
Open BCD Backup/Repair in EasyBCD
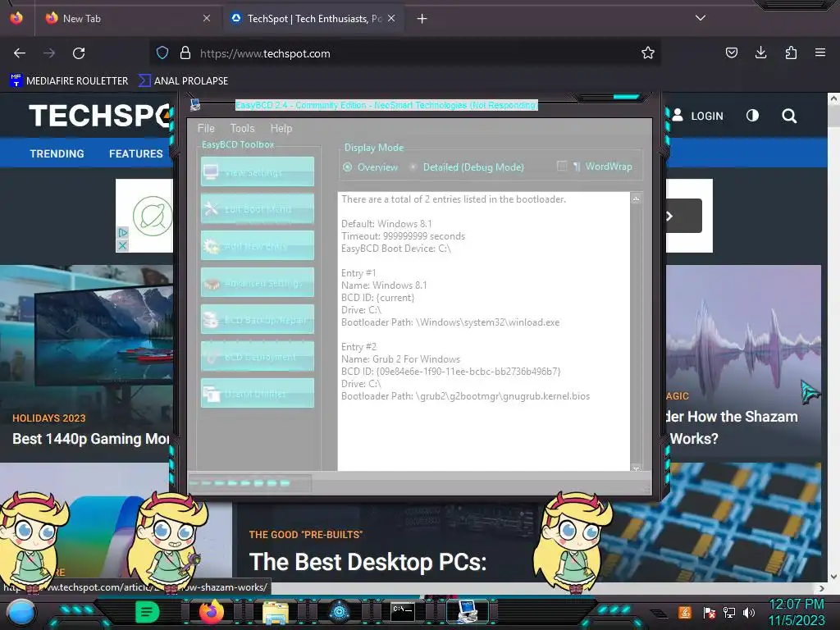click(x=257, y=319)
